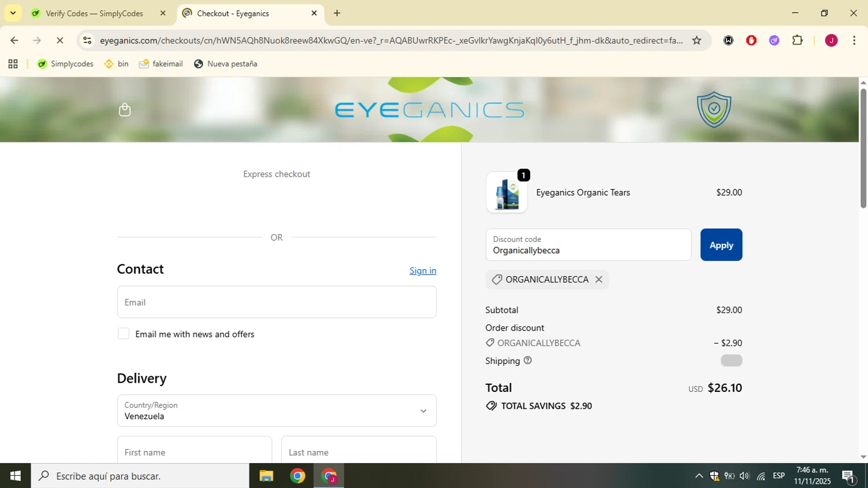868x488 pixels.
Task: Close the Checkout - Eyeganics tab
Action: 314,13
